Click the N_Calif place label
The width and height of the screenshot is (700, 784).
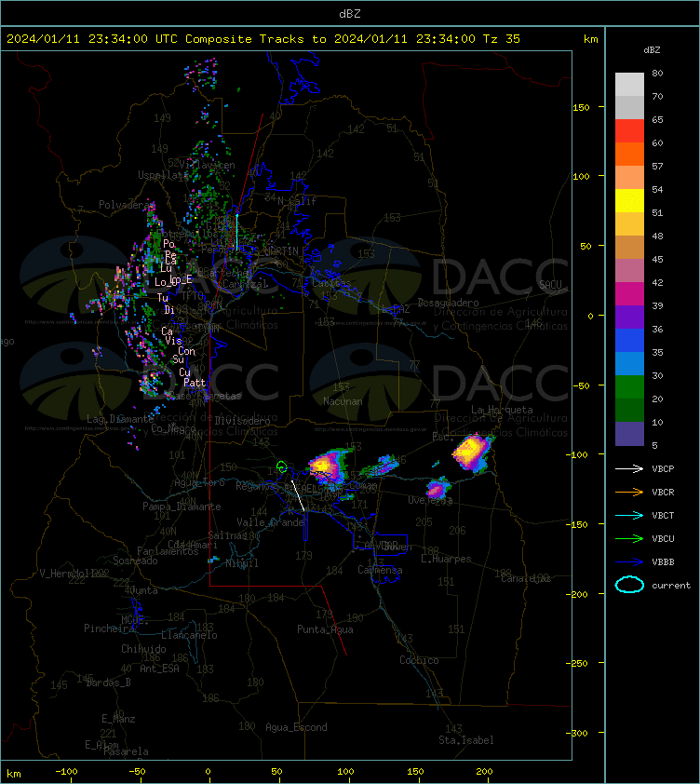pyautogui.click(x=297, y=201)
